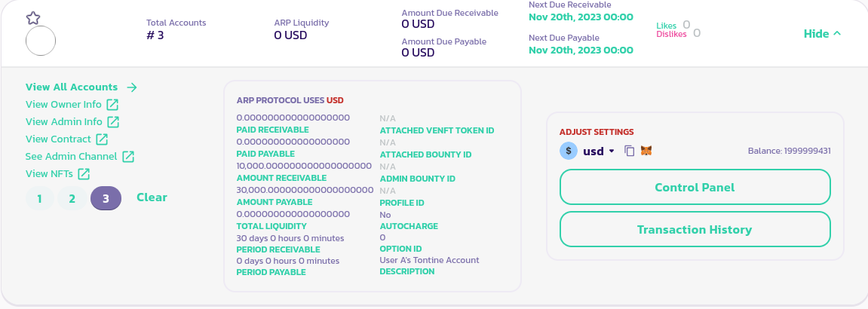Click the View NFTs external-link icon
868x309 pixels.
pyautogui.click(x=84, y=174)
